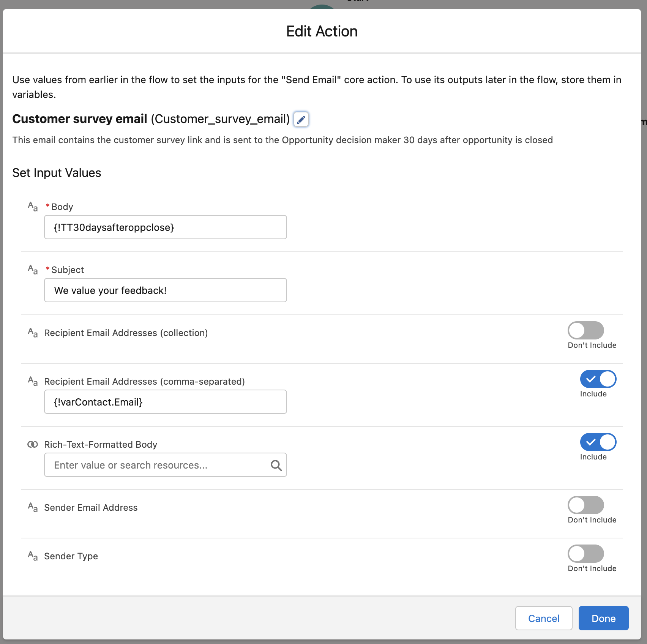The image size is (647, 644).
Task: Enable the Sender Email Address toggle
Action: click(585, 505)
